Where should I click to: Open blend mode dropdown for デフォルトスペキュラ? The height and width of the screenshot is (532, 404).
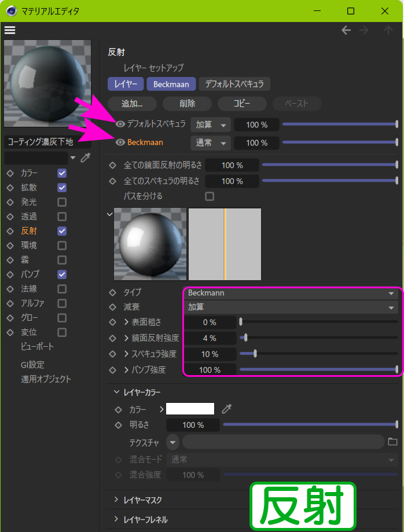(210, 124)
